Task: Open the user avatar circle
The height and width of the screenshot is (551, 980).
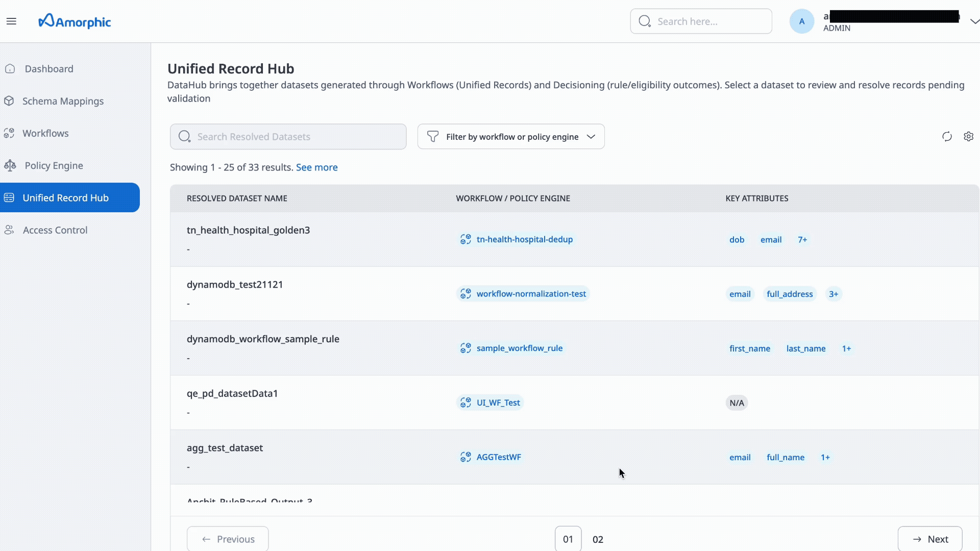Action: [801, 21]
